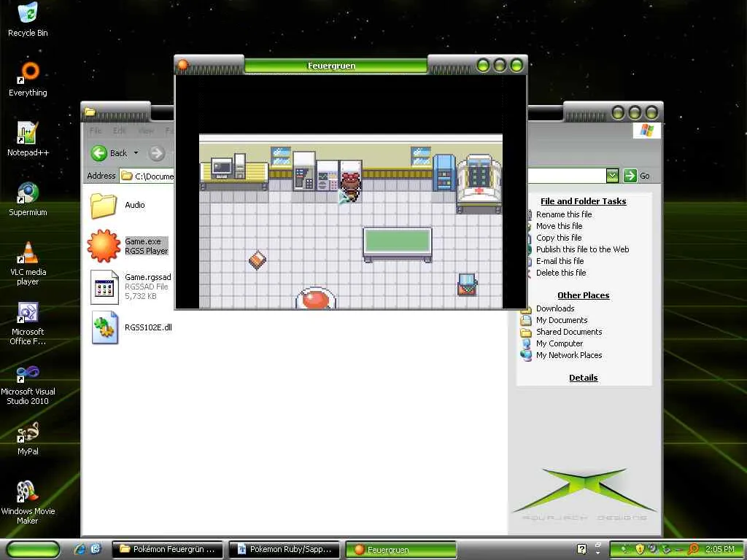747x560 pixels.
Task: Launch the Everything search desktop icon
Action: (28, 79)
